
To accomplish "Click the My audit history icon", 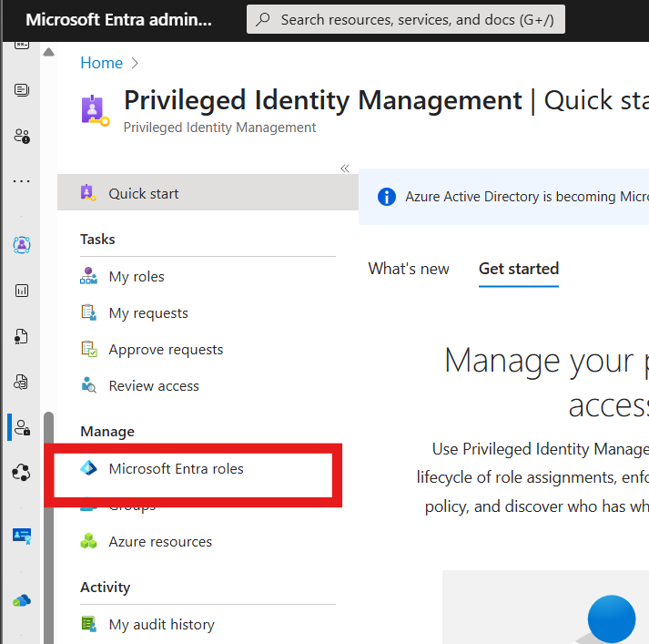I will point(88,624).
